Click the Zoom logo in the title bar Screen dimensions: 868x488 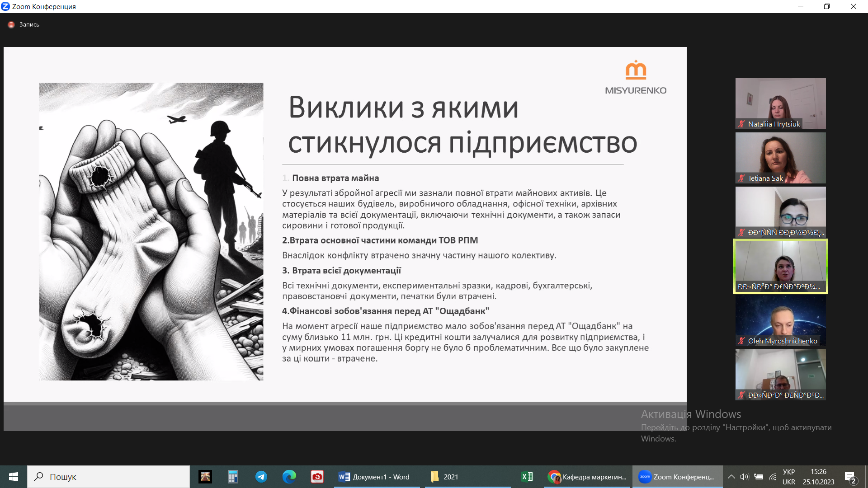pos(5,6)
